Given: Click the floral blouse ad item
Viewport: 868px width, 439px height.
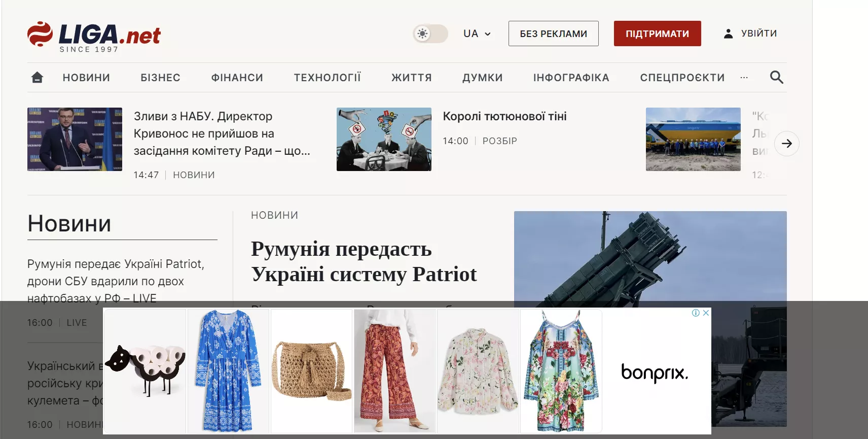Looking at the screenshot, I should (478, 371).
